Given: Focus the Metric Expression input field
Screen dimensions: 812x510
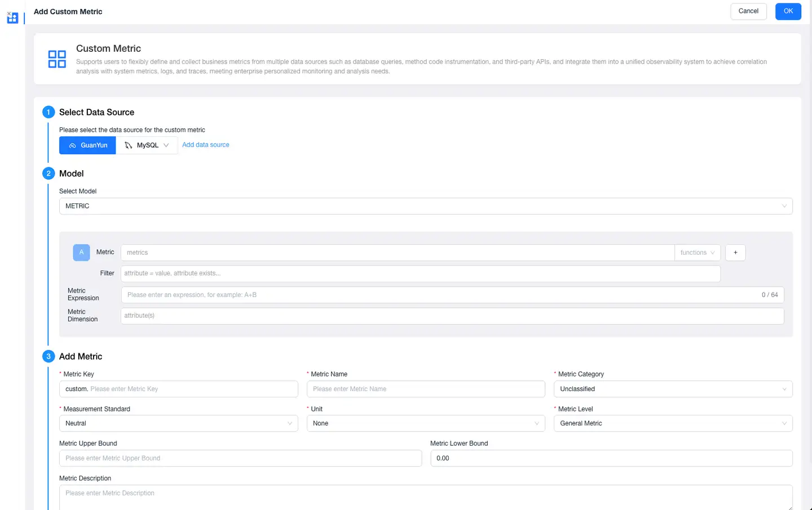Looking at the screenshot, I should pyautogui.click(x=440, y=295).
